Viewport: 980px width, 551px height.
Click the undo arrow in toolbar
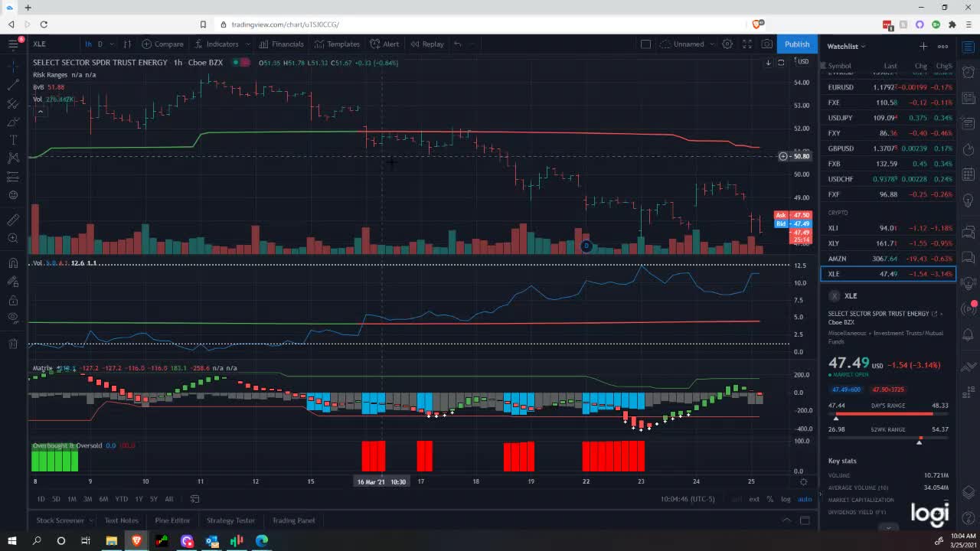tap(458, 44)
